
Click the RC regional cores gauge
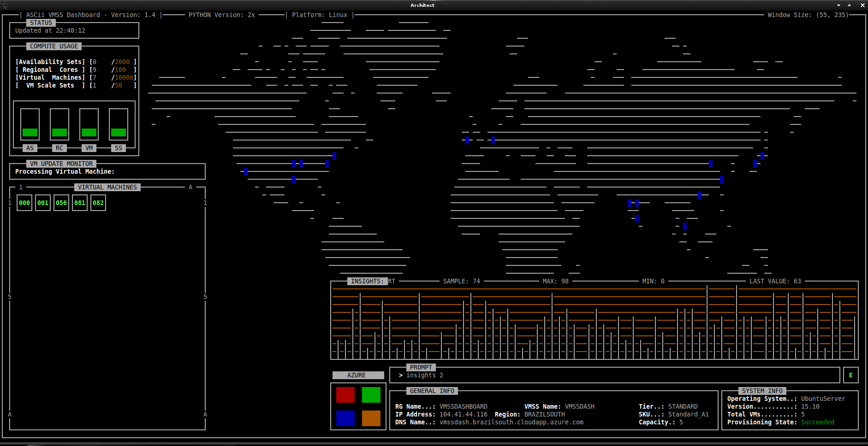point(59,124)
